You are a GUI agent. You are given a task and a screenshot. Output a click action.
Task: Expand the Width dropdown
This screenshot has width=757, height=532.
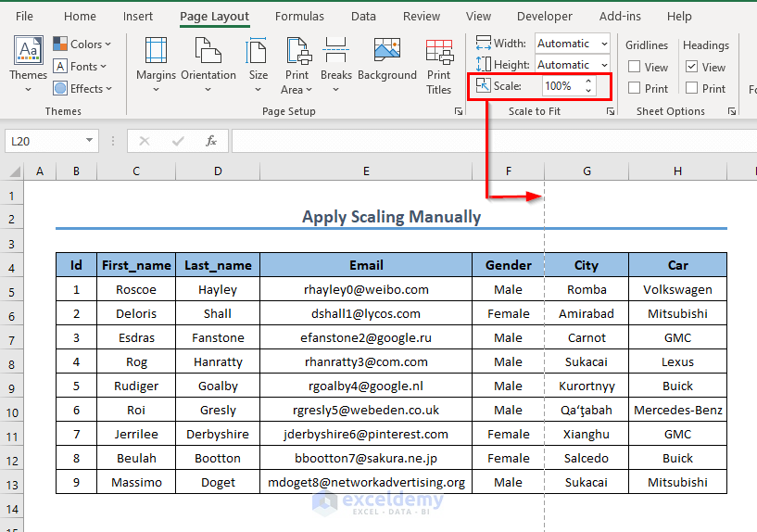tap(603, 44)
